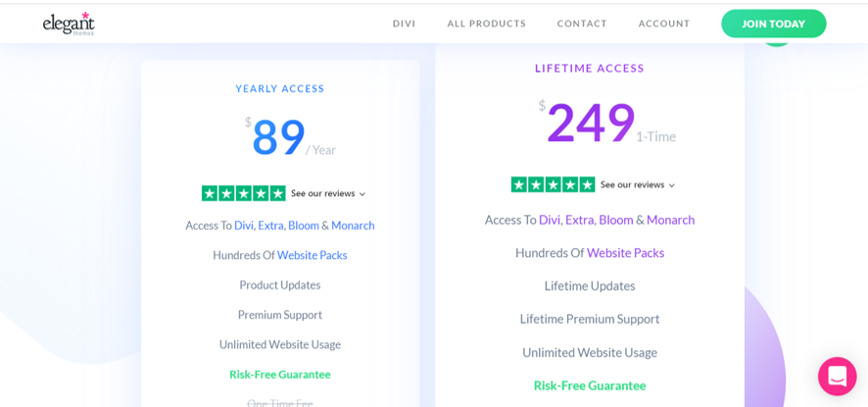Follow the Divi link in Lifetime card
The height and width of the screenshot is (407, 868).
pos(551,220)
